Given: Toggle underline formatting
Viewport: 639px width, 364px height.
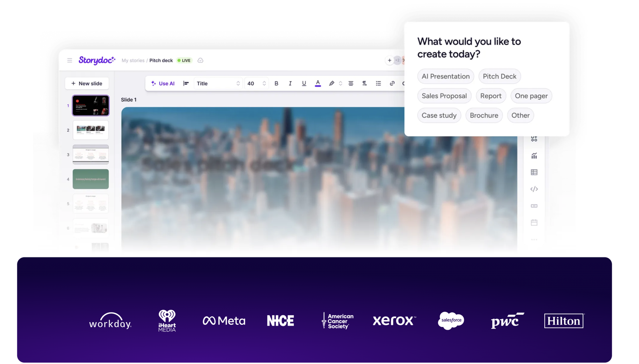Looking at the screenshot, I should pos(304,83).
